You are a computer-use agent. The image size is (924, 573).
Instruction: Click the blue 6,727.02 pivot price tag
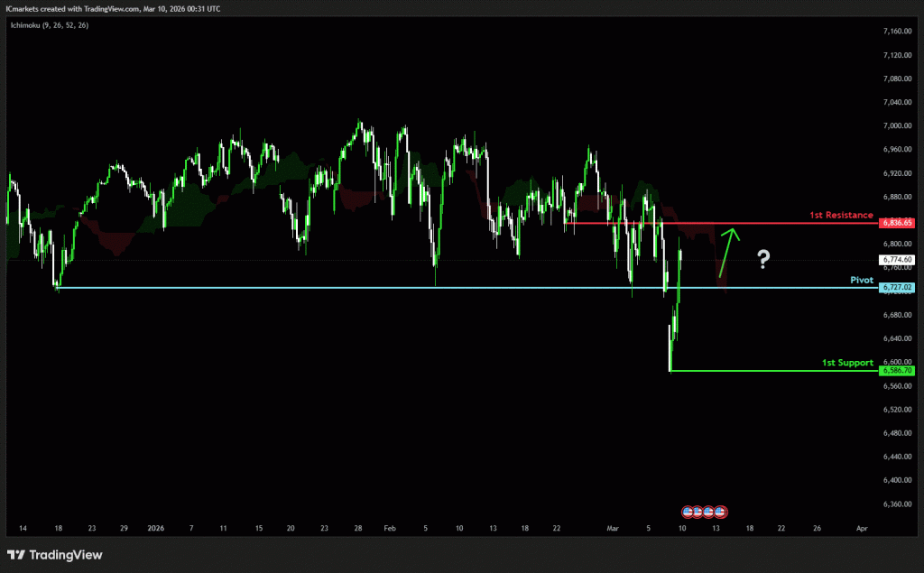(x=897, y=287)
